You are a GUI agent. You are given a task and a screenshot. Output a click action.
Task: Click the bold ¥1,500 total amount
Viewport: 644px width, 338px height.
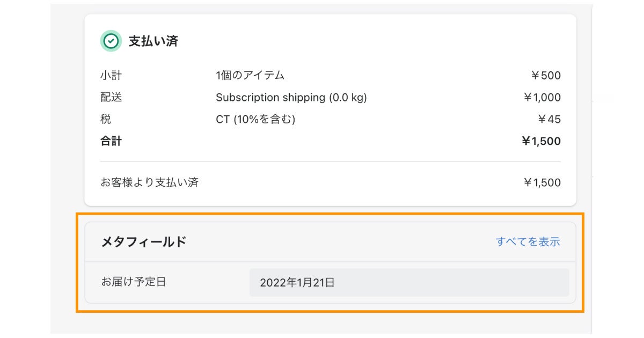541,141
